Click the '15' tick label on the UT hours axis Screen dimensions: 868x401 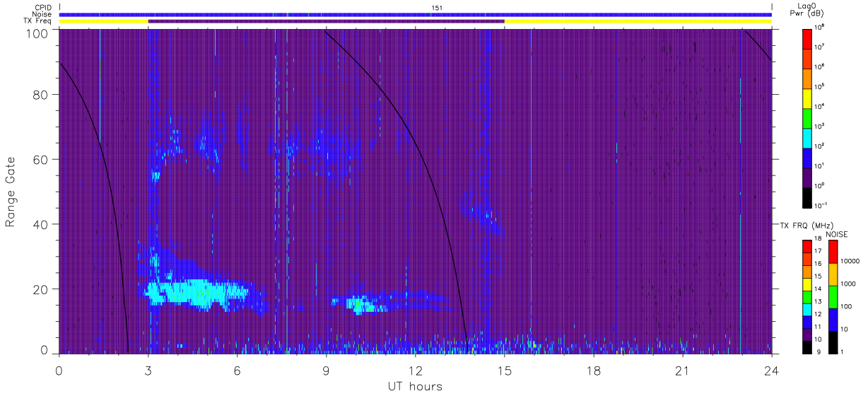pos(505,370)
